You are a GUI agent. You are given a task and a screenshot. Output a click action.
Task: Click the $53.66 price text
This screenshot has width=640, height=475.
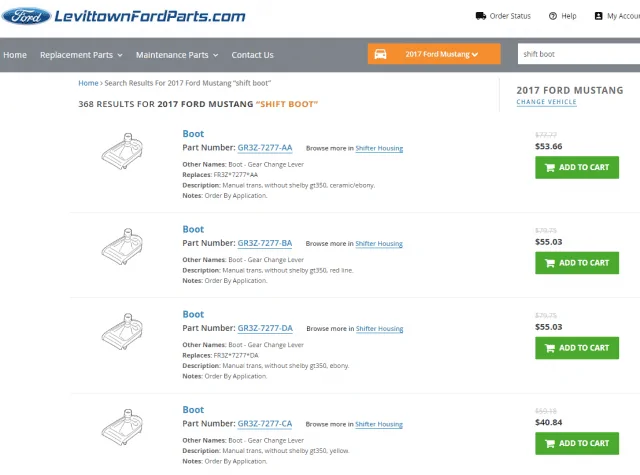[549, 146]
